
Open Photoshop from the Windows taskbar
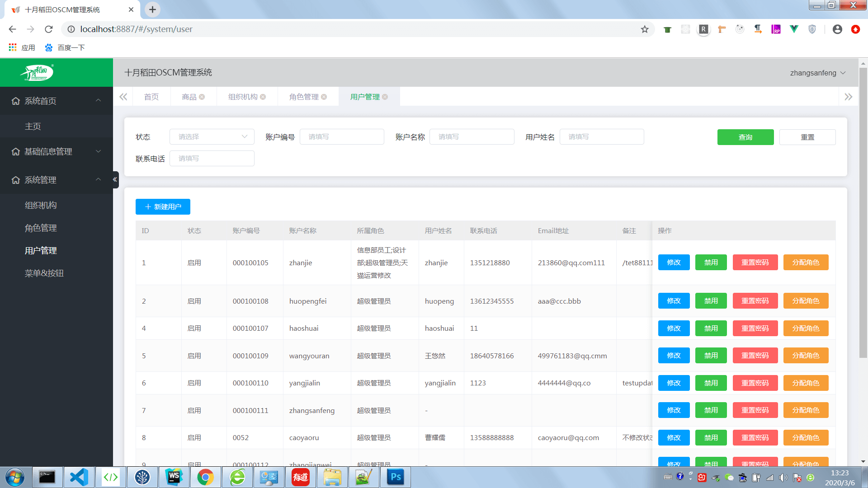(396, 477)
